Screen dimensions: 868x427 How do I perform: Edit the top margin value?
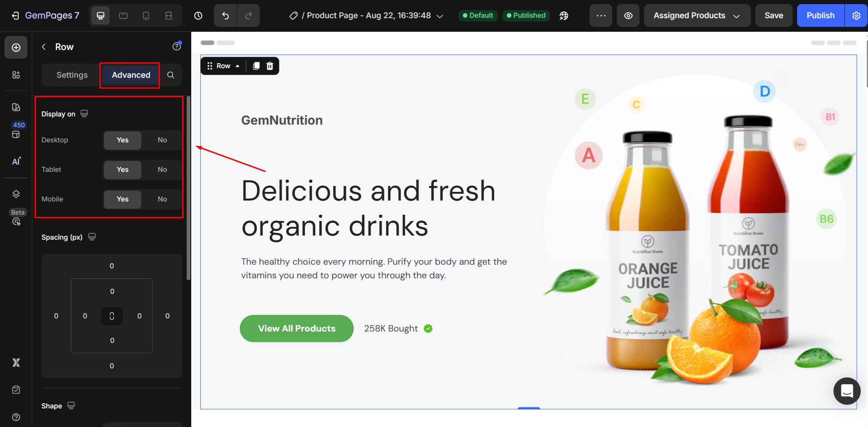click(112, 266)
